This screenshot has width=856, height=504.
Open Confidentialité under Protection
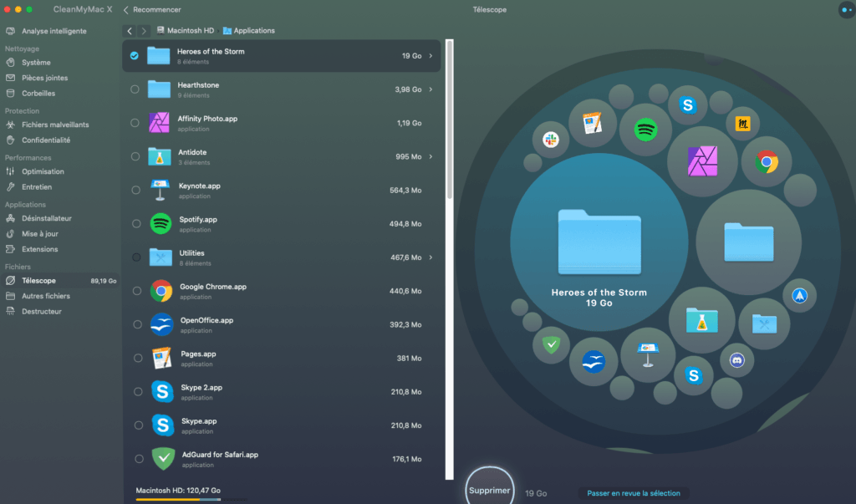(46, 140)
